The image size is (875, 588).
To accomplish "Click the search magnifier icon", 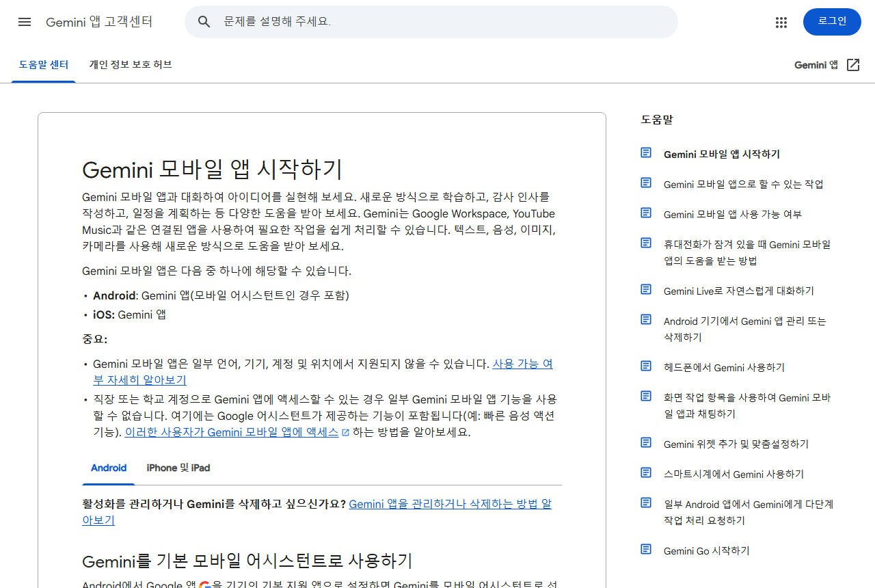I will coord(204,22).
